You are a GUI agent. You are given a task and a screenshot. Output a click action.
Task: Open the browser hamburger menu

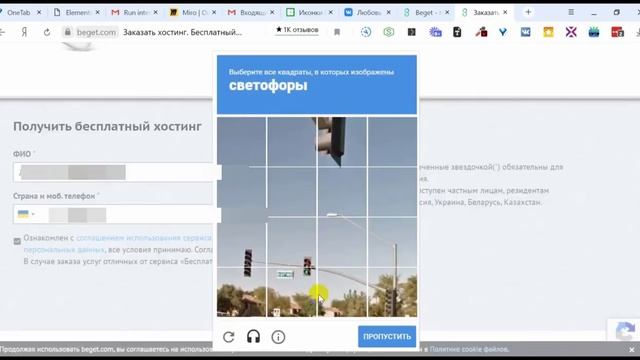(571, 12)
